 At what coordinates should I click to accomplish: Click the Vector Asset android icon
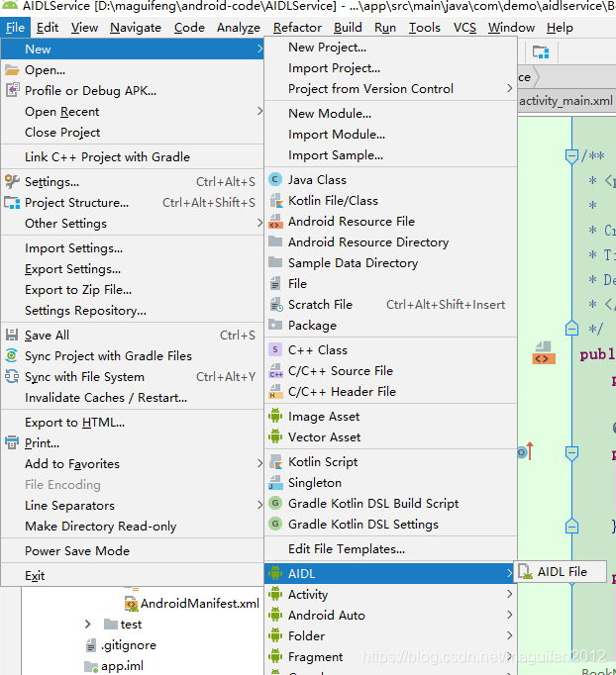[x=275, y=436]
